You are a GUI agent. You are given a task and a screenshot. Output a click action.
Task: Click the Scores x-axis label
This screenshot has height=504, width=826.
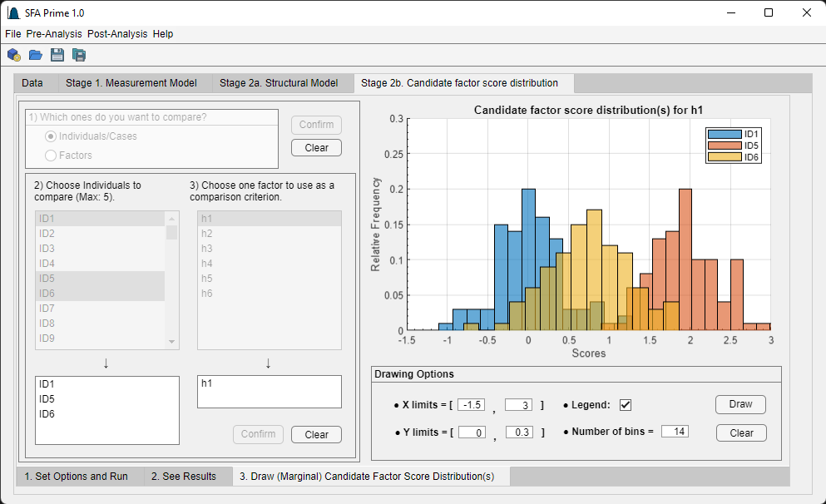(x=588, y=353)
